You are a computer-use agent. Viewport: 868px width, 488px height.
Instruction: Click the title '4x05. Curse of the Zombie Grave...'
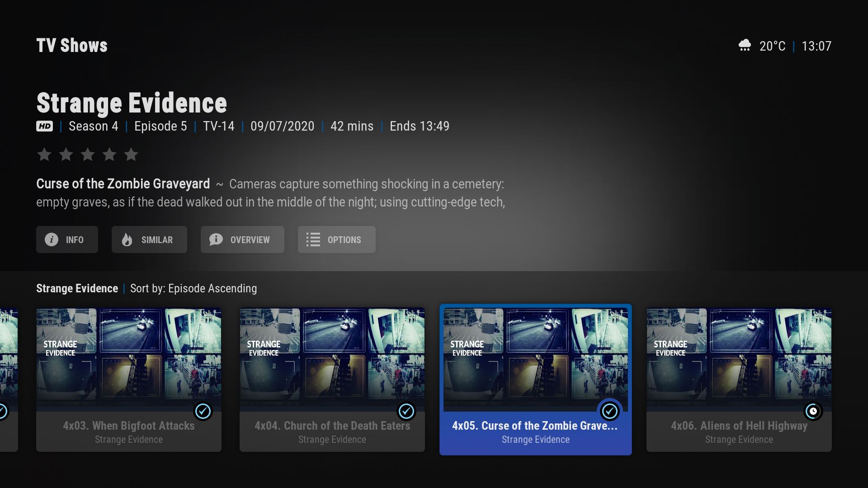click(x=535, y=426)
